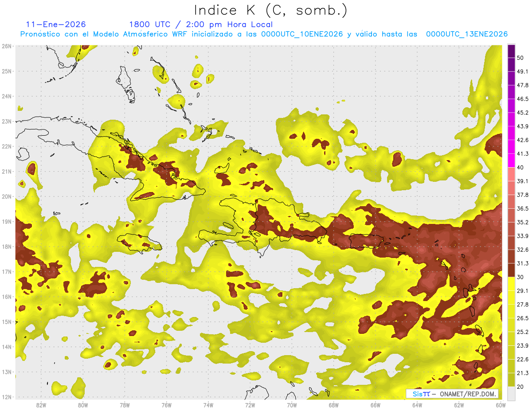Viewport: 532px width, 411px height.
Task: Select the '11-Ene-2026' date label
Action: tap(56, 24)
